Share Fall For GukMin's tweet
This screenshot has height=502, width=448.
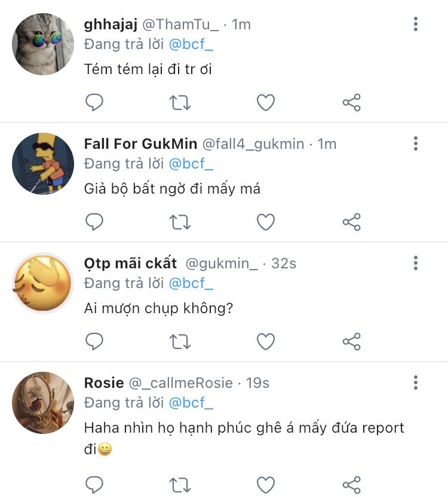click(x=352, y=222)
